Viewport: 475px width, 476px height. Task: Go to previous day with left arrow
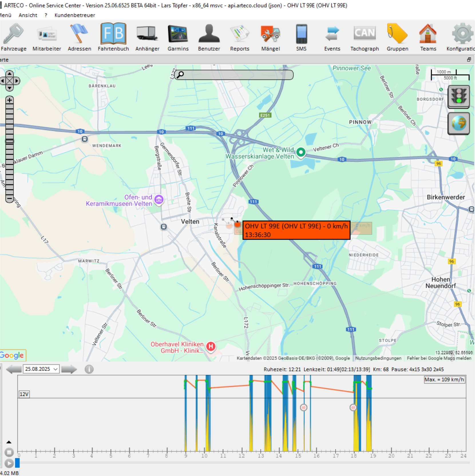(x=13, y=369)
